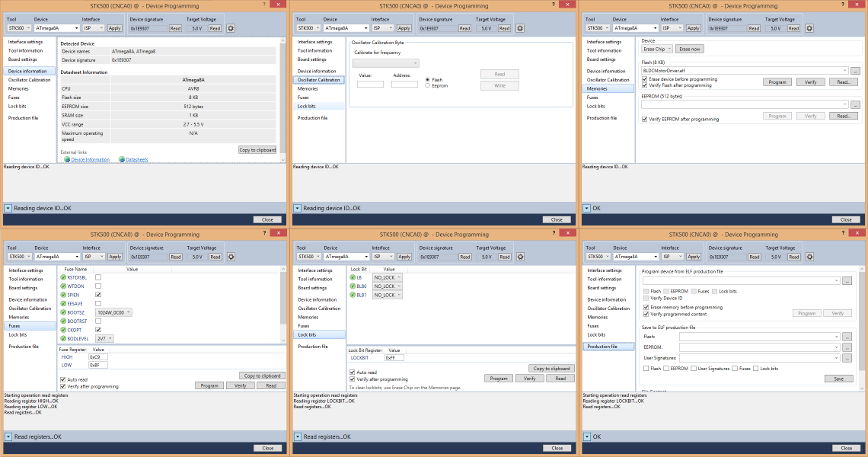Screen dimensions: 868x457
Task: Click green status icon beside LB lock bit
Action: click(353, 277)
